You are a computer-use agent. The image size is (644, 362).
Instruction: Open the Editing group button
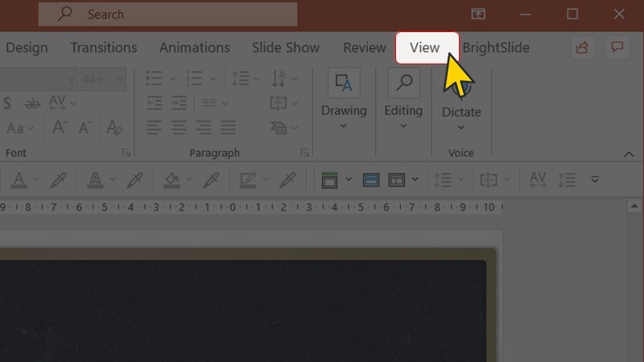click(403, 100)
